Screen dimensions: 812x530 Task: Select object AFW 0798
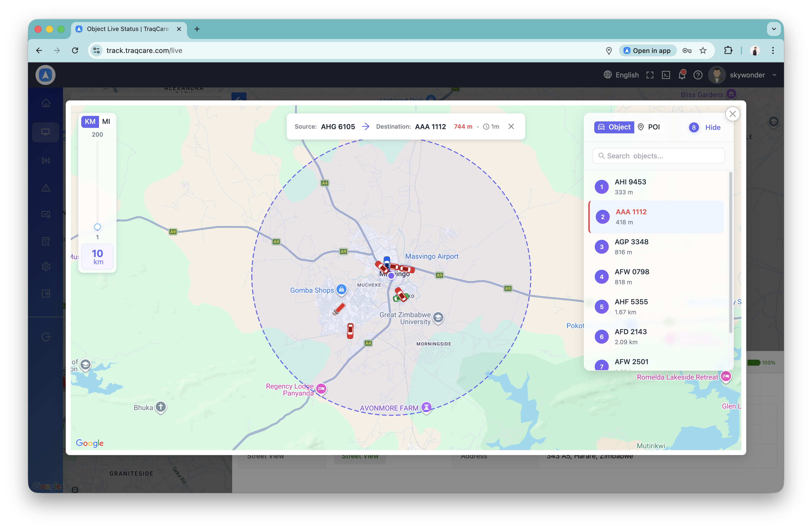coord(656,277)
